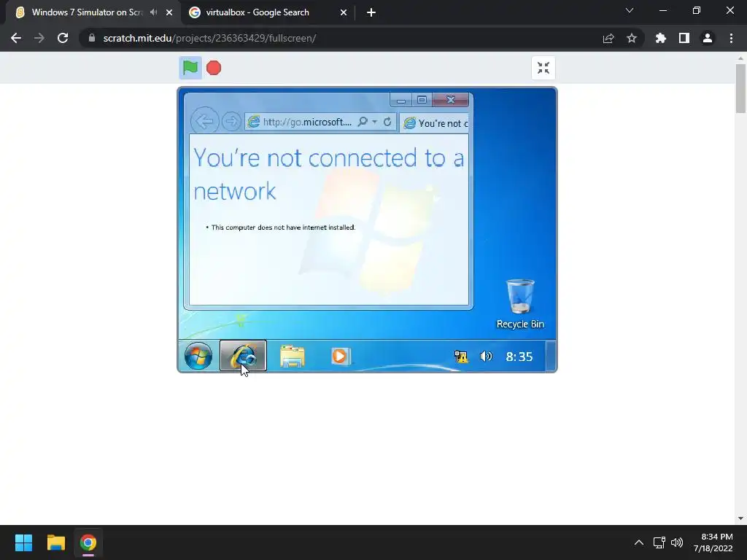Open Windows Media Player taskbar icon
This screenshot has width=747, height=560.
[x=340, y=356]
